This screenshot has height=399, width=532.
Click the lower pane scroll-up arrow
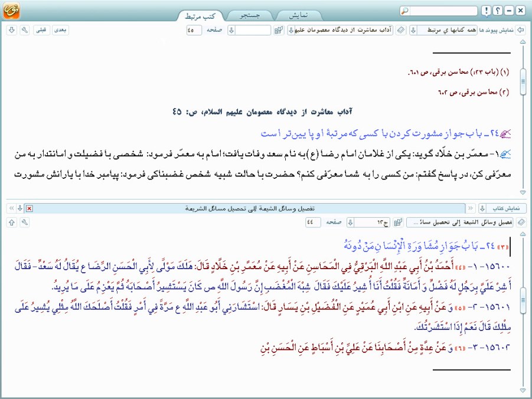coord(523,234)
